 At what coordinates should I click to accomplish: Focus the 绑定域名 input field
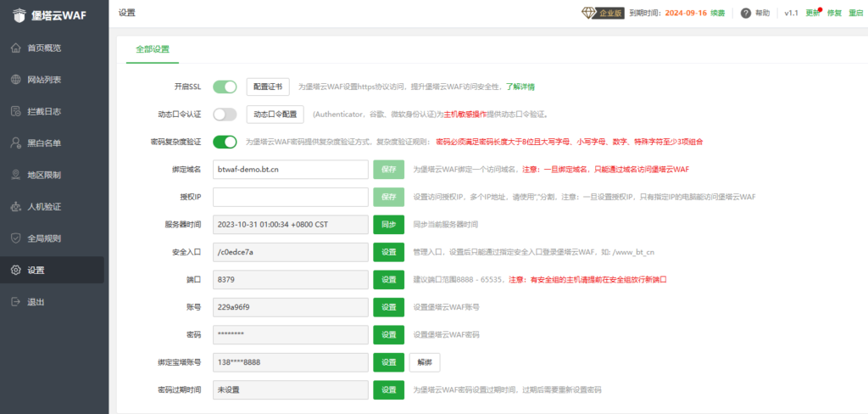tap(291, 170)
